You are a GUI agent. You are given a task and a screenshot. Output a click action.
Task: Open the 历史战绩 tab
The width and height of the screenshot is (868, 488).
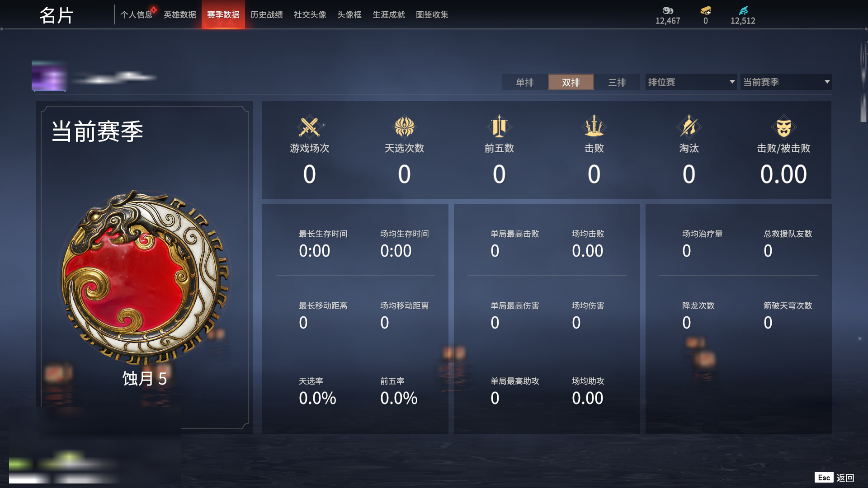[x=267, y=14]
